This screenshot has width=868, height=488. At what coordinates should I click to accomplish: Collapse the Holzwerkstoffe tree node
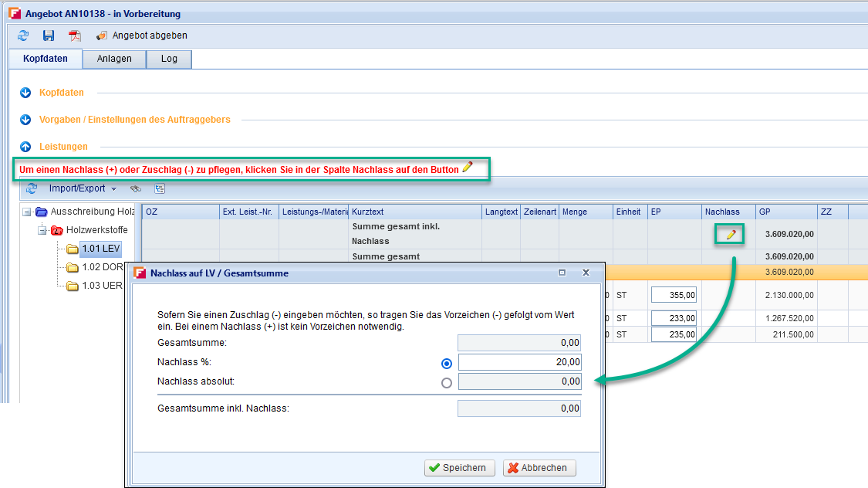coord(42,230)
